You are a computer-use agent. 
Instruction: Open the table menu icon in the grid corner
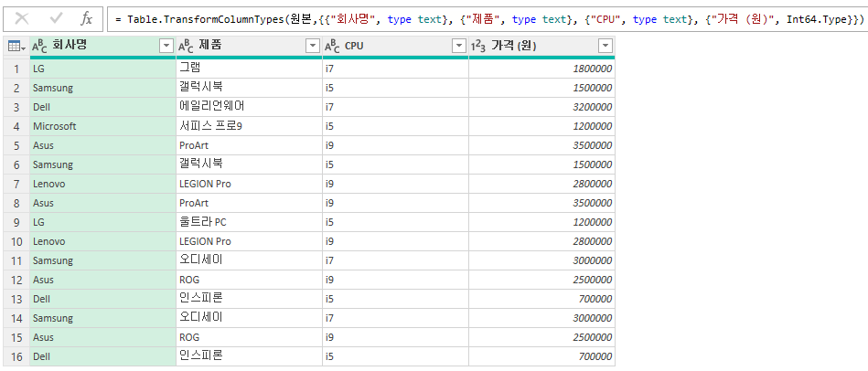click(16, 47)
